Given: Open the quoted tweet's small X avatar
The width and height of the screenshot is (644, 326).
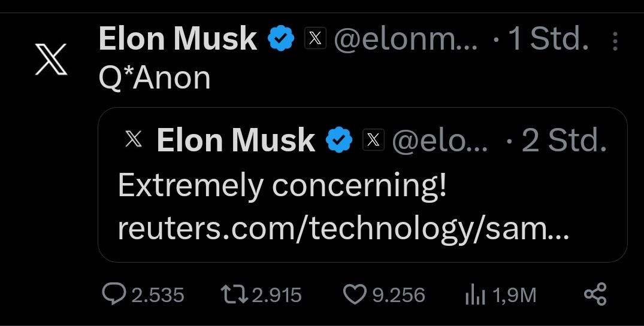Looking at the screenshot, I should click(135, 140).
